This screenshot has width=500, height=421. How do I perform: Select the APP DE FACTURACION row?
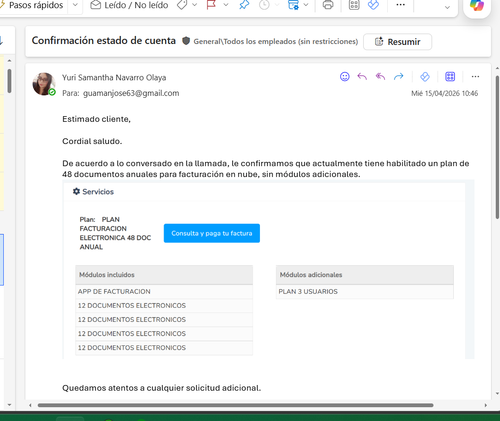(x=164, y=292)
